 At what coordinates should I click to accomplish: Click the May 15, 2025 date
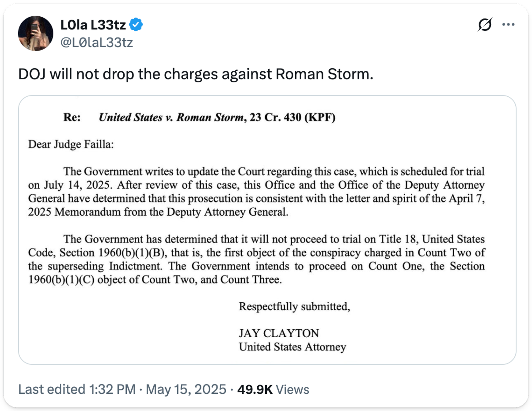click(186, 389)
